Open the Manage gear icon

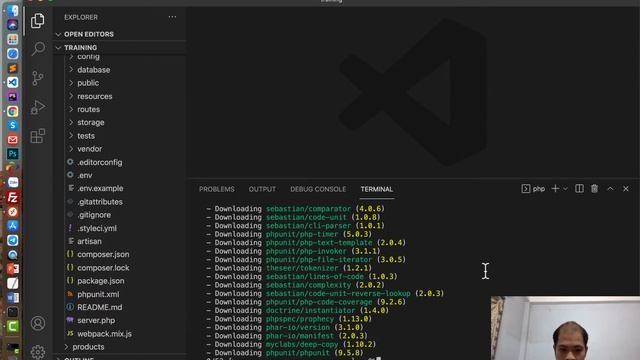click(38, 351)
